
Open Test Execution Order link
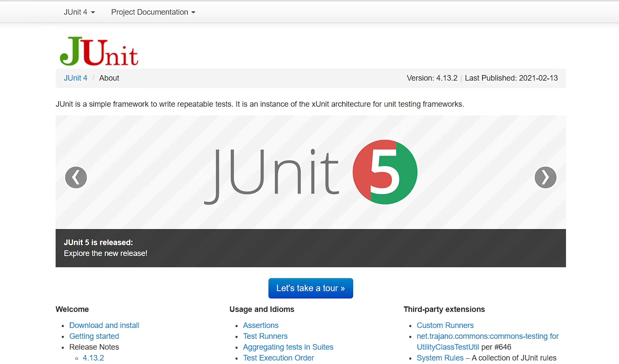tap(278, 358)
